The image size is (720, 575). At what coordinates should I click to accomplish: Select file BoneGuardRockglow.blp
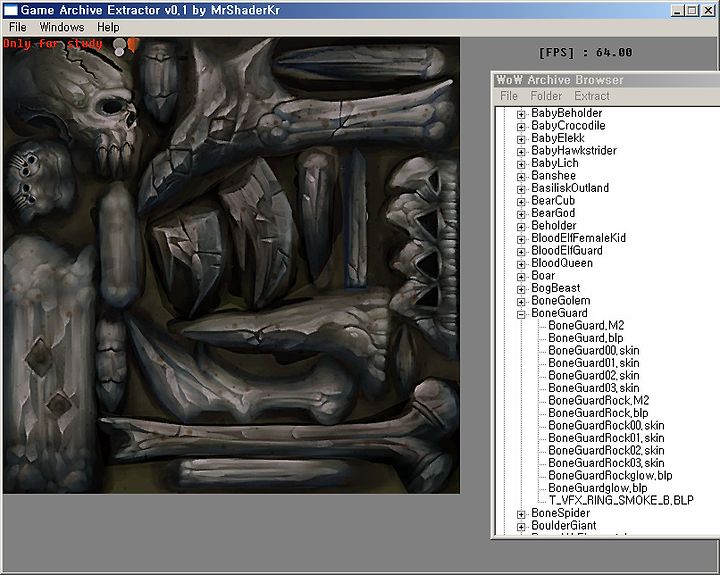(x=610, y=476)
